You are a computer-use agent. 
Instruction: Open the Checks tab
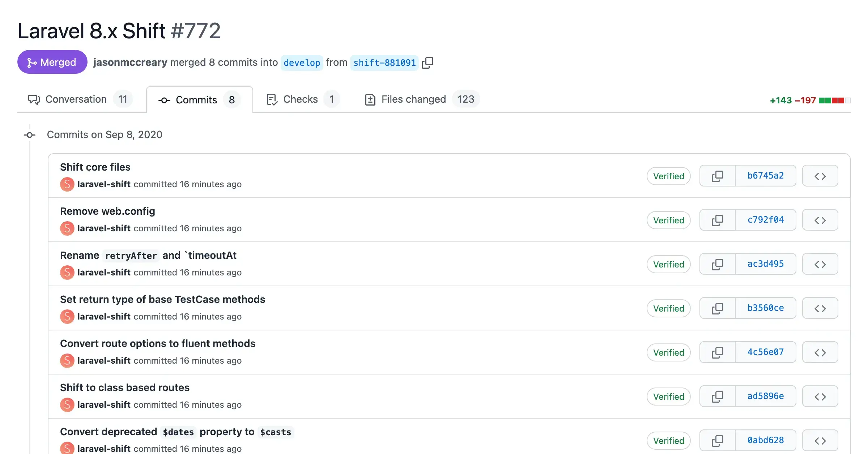tap(301, 99)
